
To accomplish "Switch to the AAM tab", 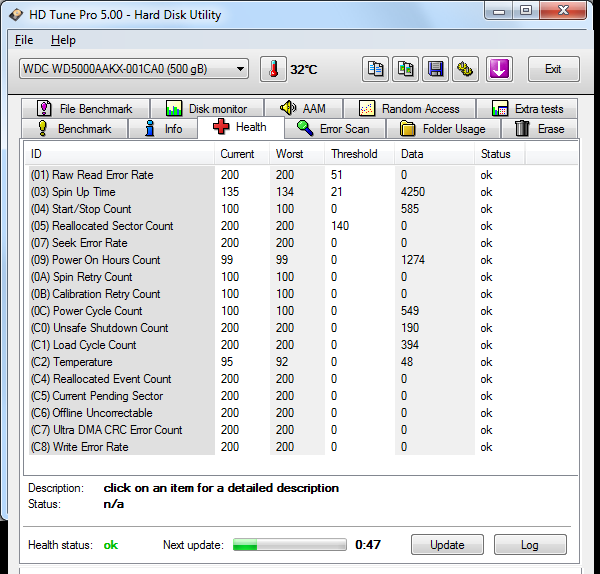I will click(x=303, y=109).
